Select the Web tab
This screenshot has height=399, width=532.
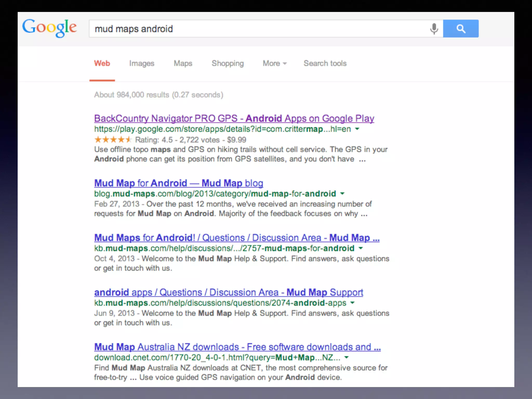tap(102, 63)
